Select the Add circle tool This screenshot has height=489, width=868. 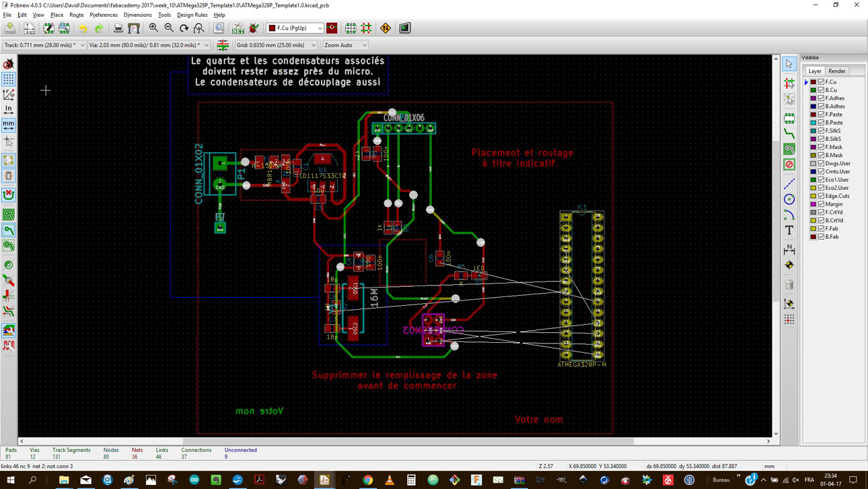(789, 199)
